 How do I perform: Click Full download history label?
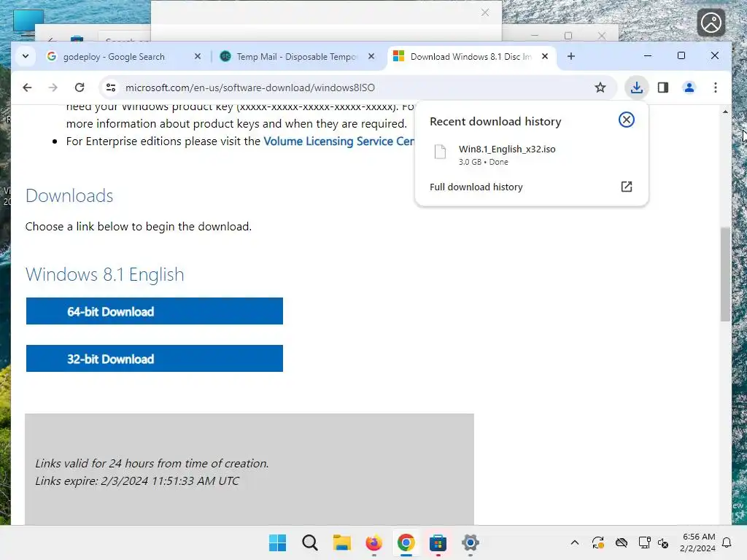476,187
